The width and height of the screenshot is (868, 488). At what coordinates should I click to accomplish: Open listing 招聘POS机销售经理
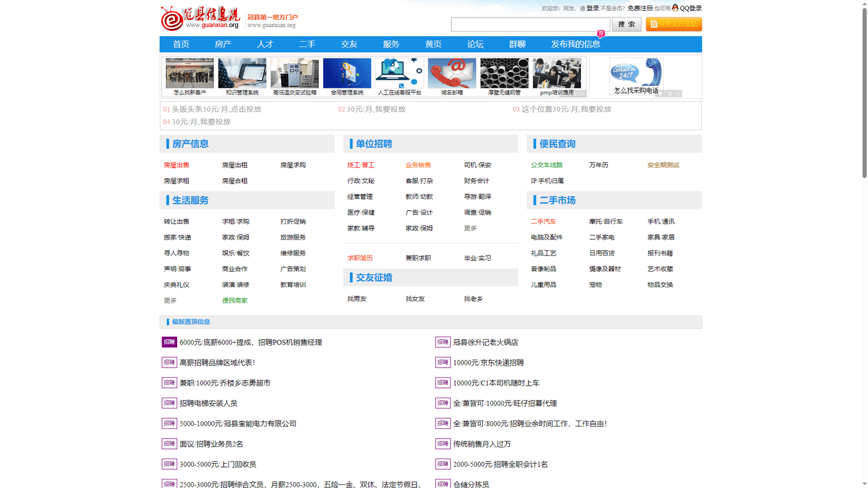point(251,342)
